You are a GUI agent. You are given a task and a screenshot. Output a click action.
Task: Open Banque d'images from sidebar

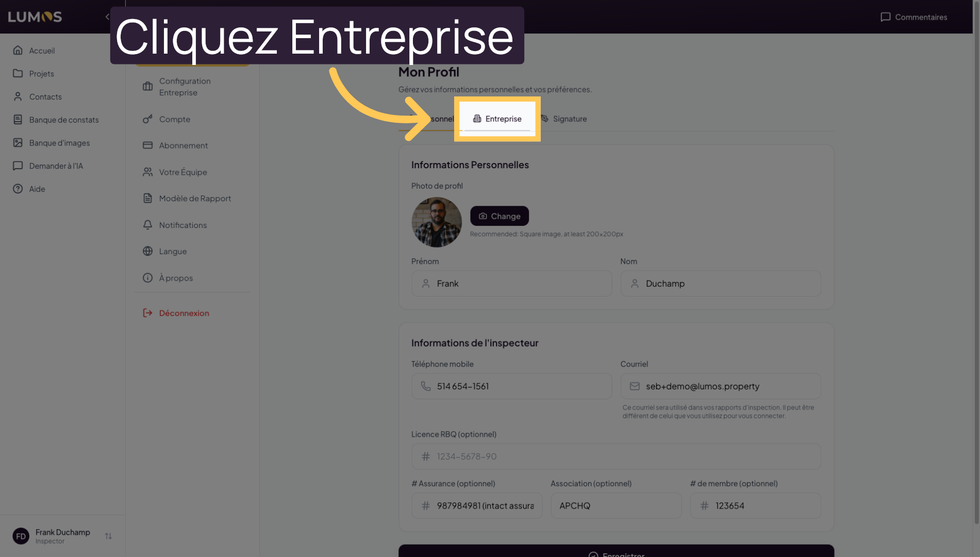pos(59,143)
